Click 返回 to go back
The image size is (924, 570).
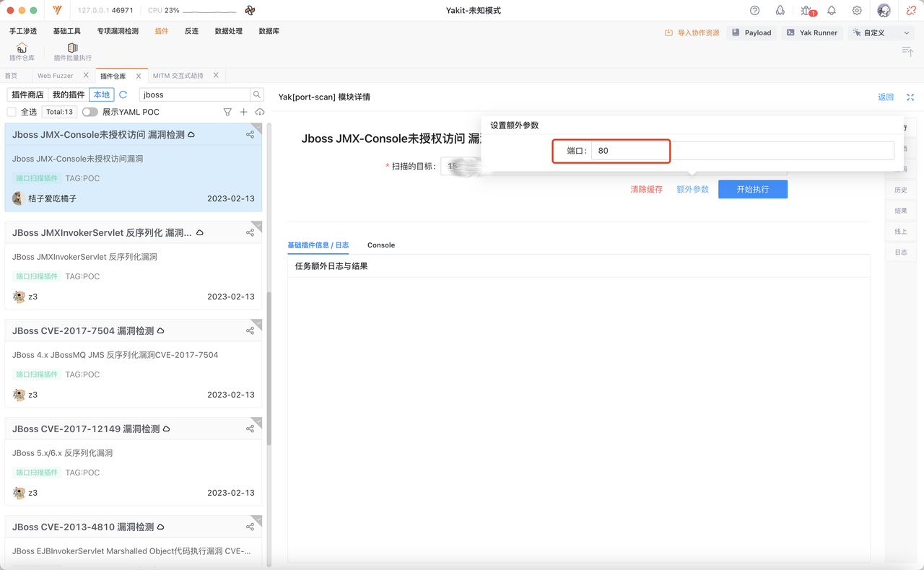[886, 97]
